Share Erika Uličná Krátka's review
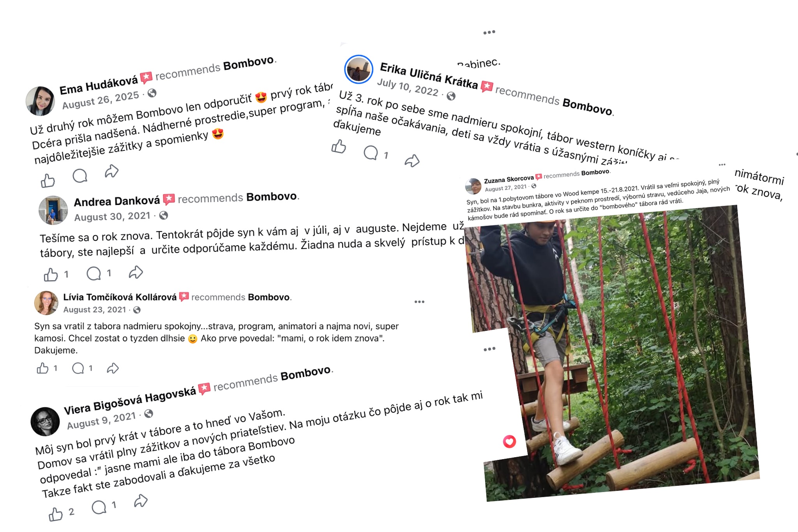Image resolution: width=798 pixels, height=532 pixels. click(x=412, y=161)
